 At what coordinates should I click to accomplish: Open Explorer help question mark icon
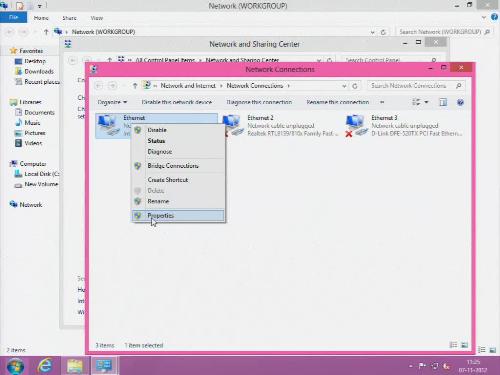coord(494,17)
